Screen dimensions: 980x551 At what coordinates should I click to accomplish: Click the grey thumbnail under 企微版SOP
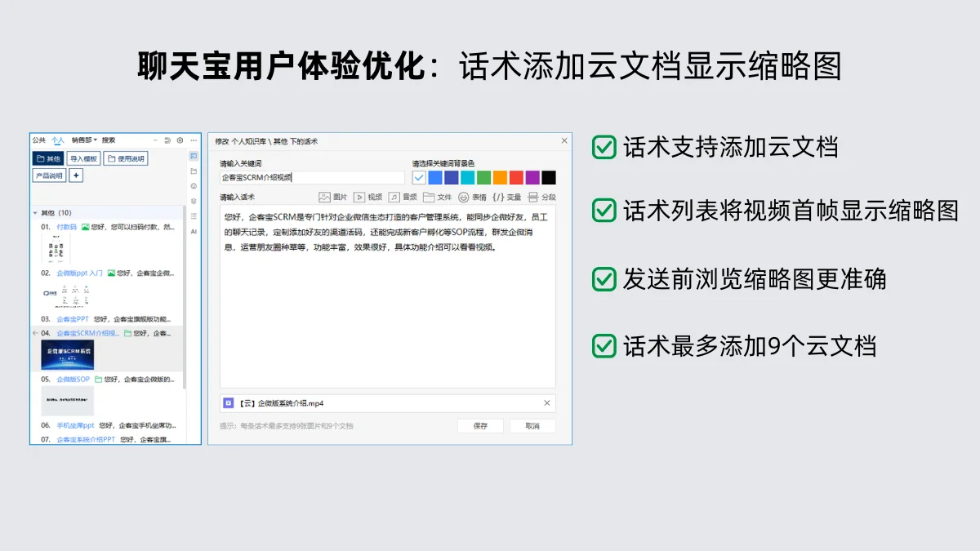tap(67, 401)
